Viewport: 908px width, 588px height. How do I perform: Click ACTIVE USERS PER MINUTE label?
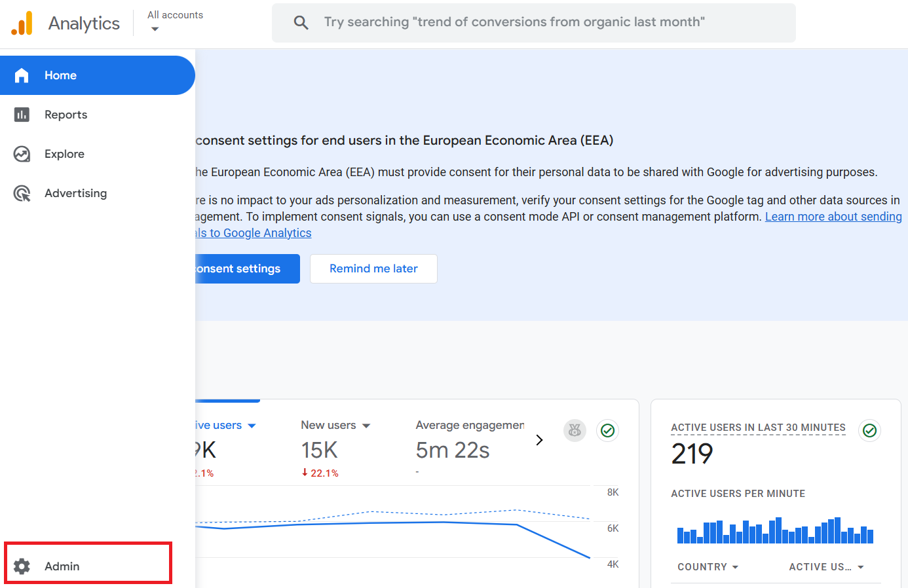coord(738,494)
